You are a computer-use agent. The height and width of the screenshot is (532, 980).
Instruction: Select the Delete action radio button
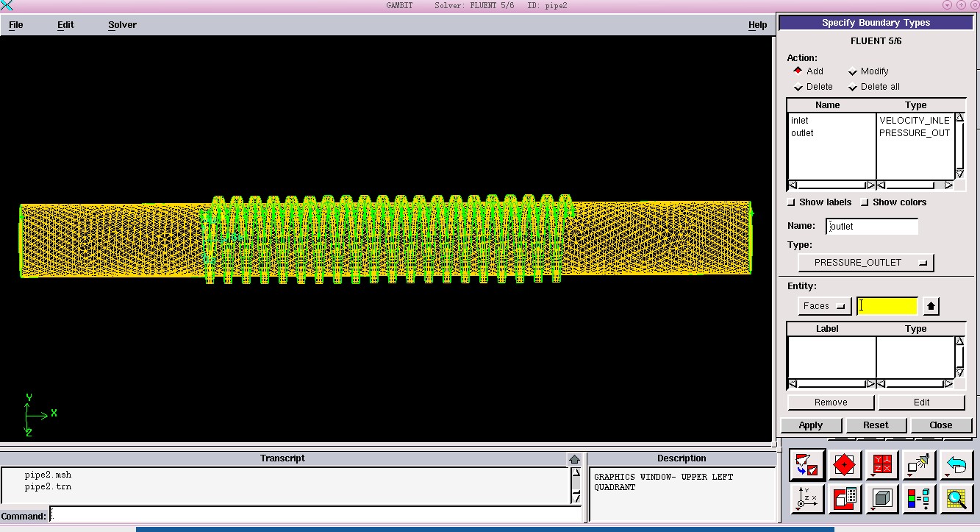tap(798, 87)
